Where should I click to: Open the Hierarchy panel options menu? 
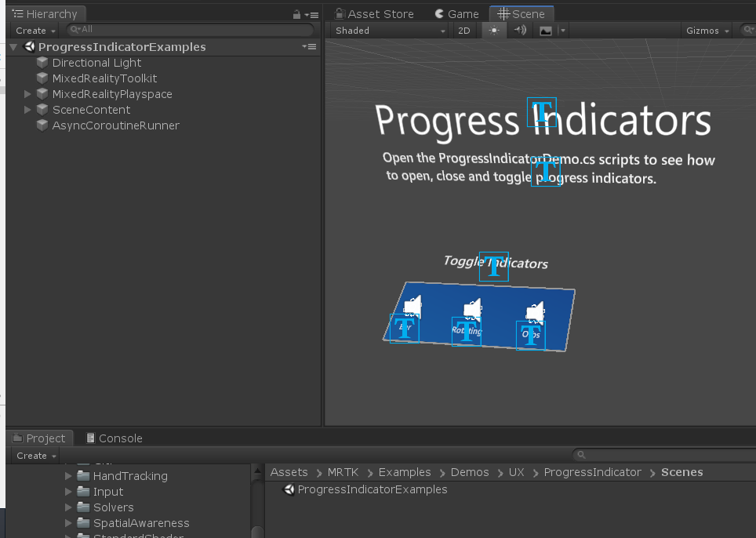point(311,15)
